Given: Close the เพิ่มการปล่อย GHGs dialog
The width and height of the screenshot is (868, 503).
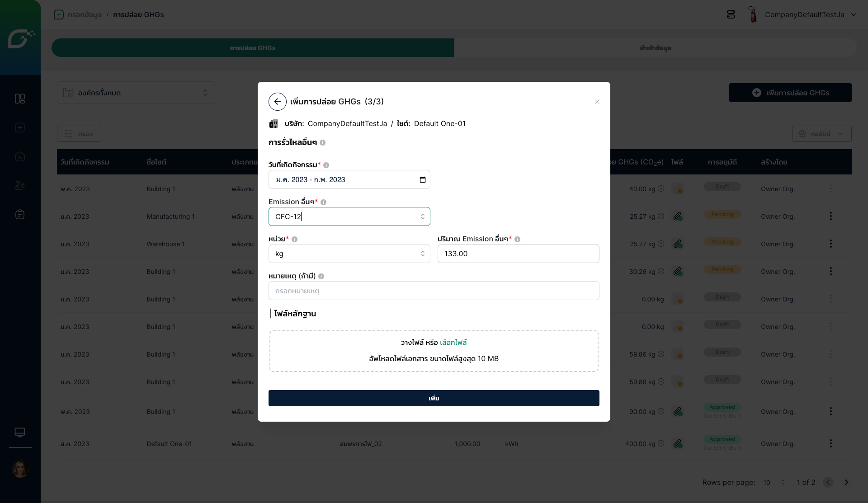Looking at the screenshot, I should click(597, 102).
